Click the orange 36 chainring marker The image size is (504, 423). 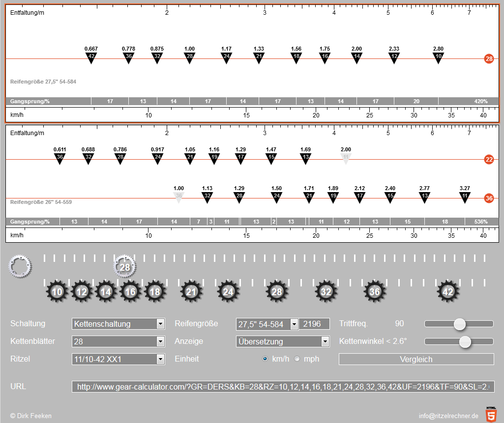489,198
